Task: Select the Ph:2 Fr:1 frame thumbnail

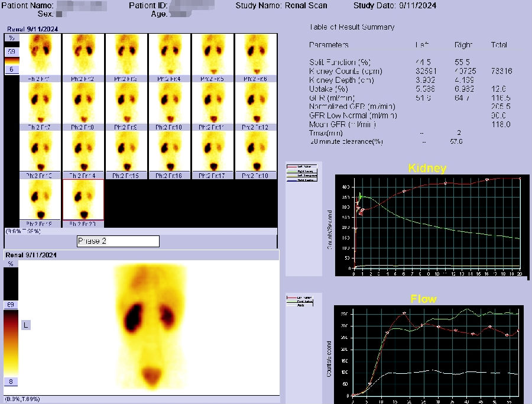Action: (40, 55)
